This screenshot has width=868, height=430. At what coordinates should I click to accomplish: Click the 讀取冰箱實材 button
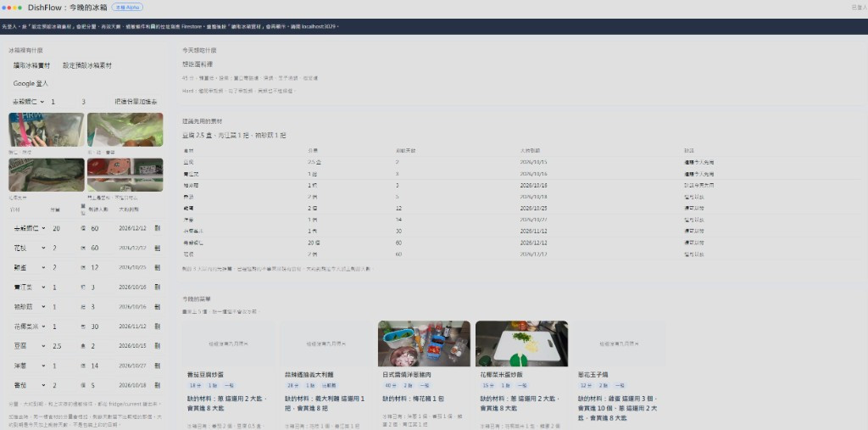31,65
